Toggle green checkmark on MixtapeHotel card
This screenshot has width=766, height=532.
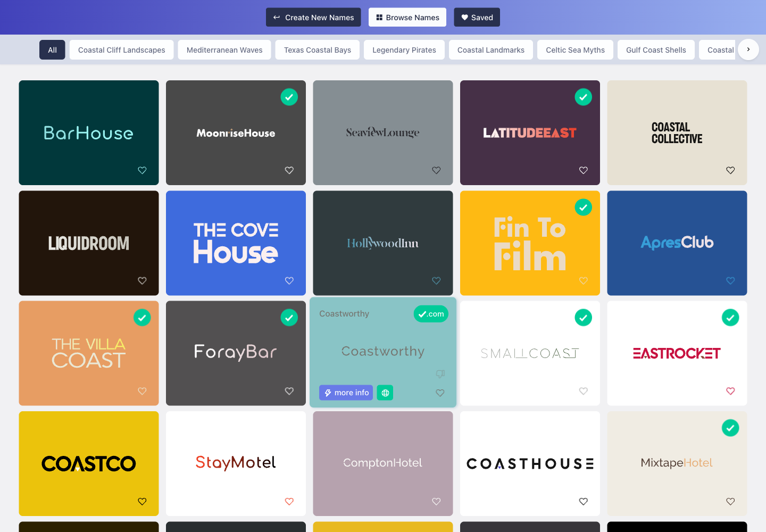(730, 428)
